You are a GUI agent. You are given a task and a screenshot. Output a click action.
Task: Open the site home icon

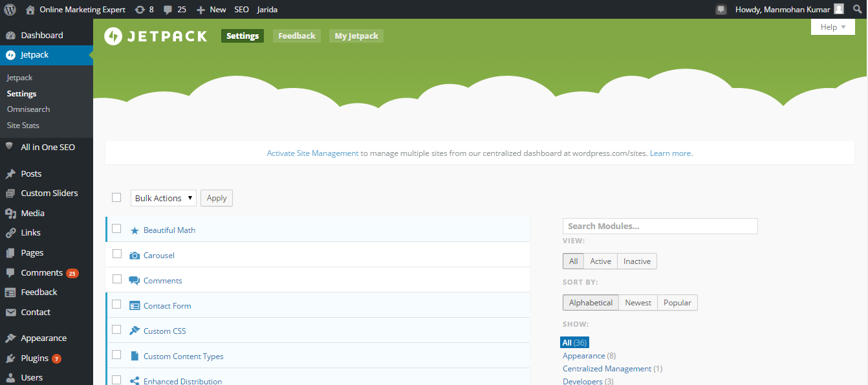pyautogui.click(x=30, y=10)
